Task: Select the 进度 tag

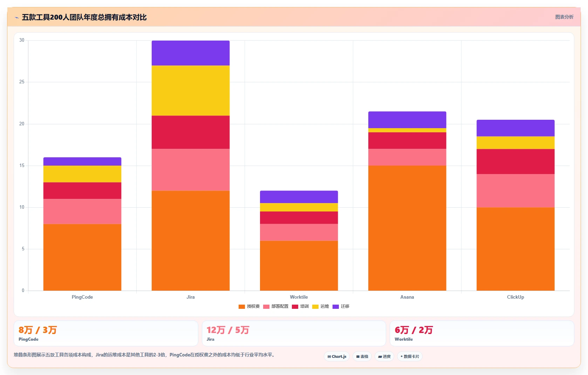Action: pyautogui.click(x=384, y=356)
